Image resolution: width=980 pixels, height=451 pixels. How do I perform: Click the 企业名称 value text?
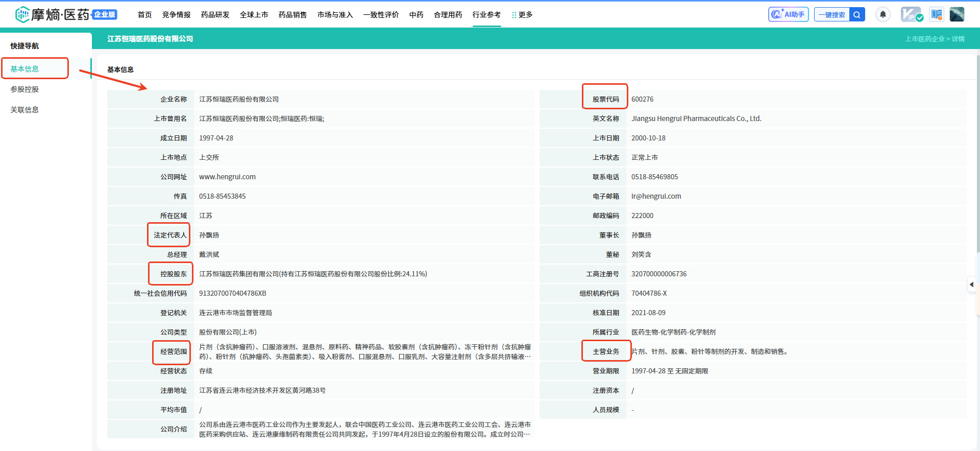pos(239,99)
